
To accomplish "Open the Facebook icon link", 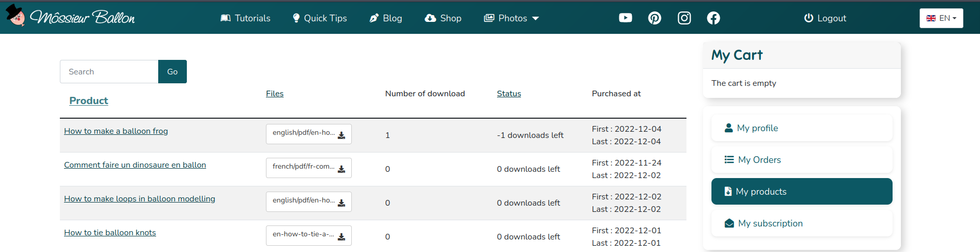I will point(714,18).
